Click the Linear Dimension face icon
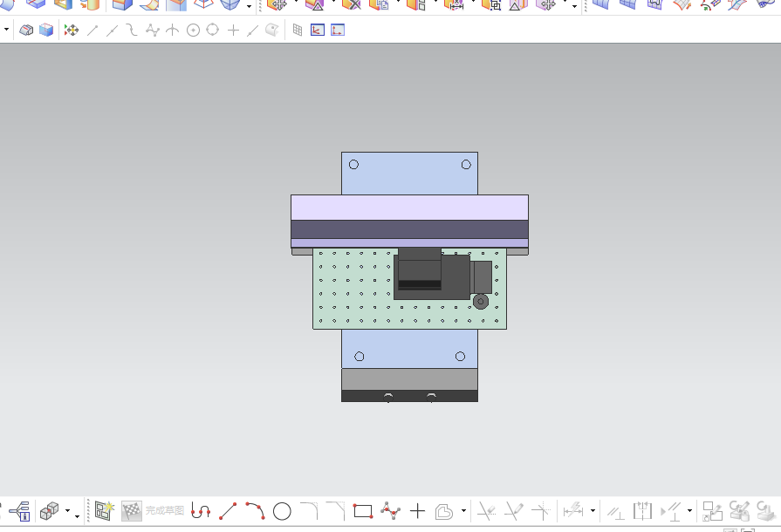The image size is (781, 532). click(x=453, y=4)
